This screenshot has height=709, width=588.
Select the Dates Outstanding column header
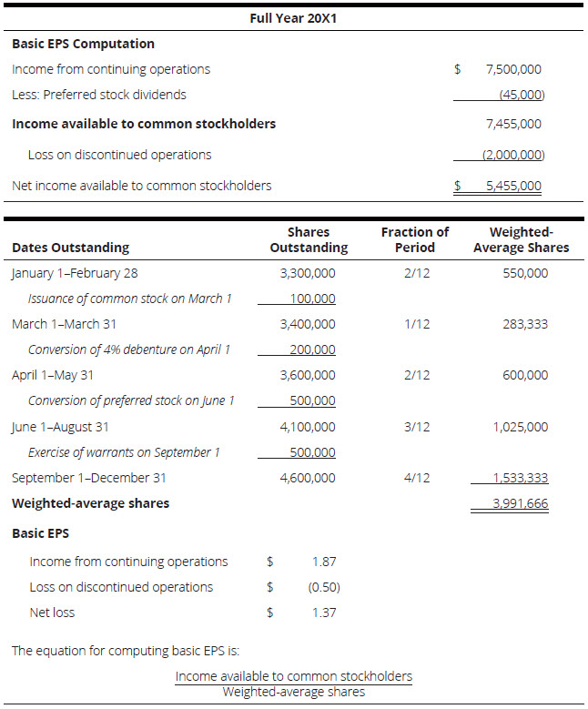[x=70, y=248]
